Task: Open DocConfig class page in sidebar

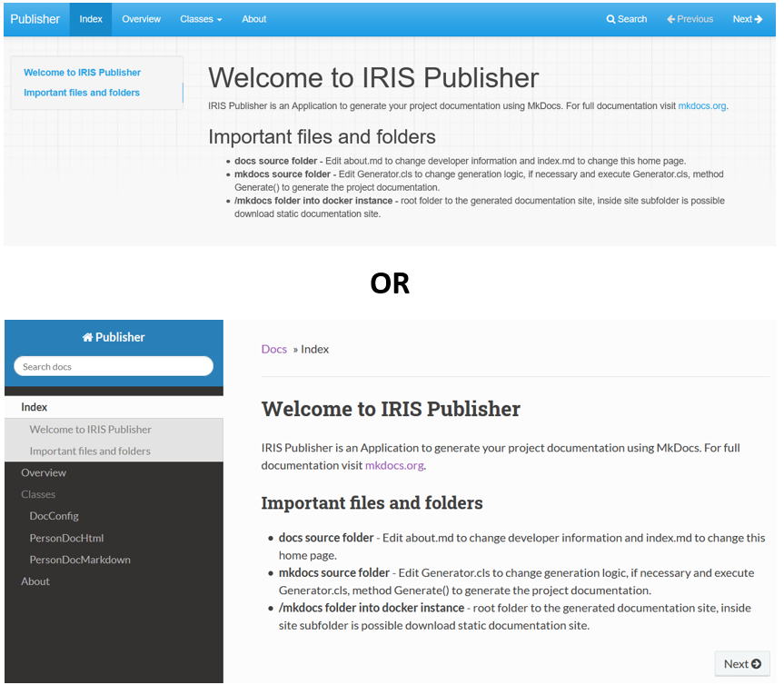Action: point(54,516)
